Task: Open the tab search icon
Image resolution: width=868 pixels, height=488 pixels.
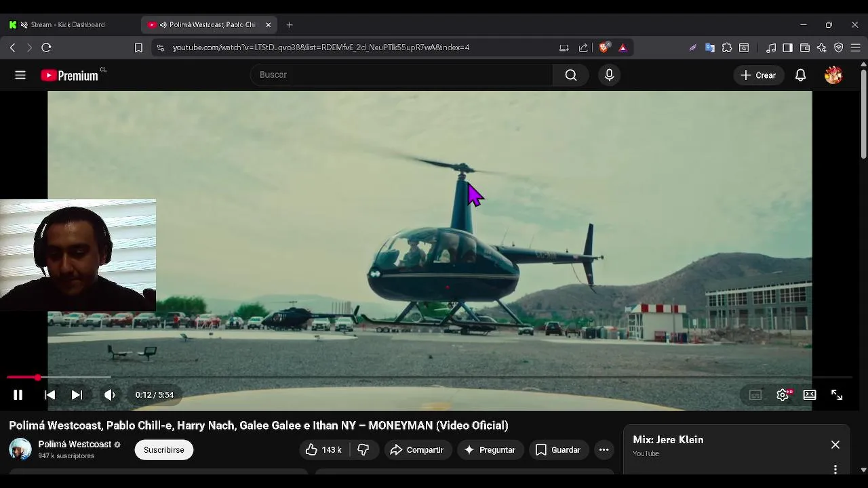Action: [x=744, y=47]
